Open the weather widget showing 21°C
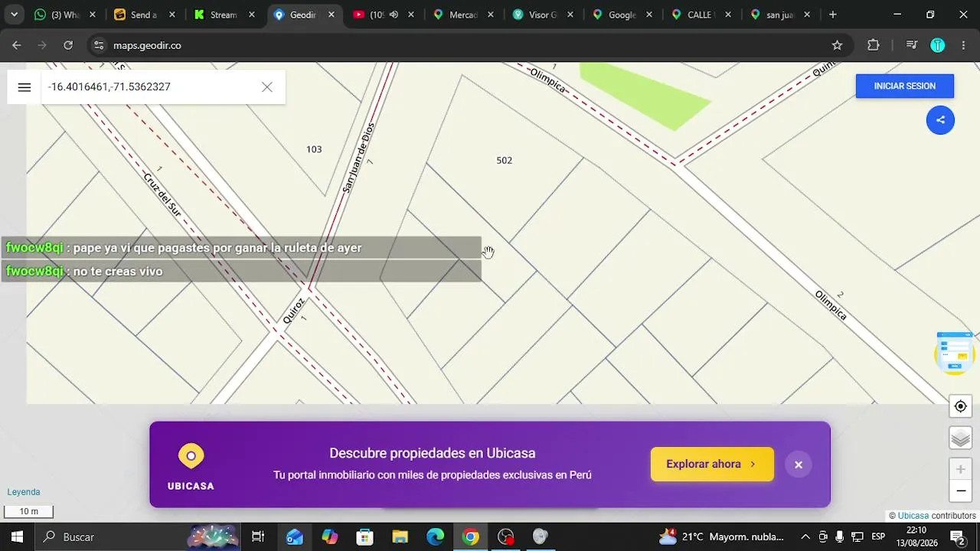The height and width of the screenshot is (551, 980). tap(723, 536)
